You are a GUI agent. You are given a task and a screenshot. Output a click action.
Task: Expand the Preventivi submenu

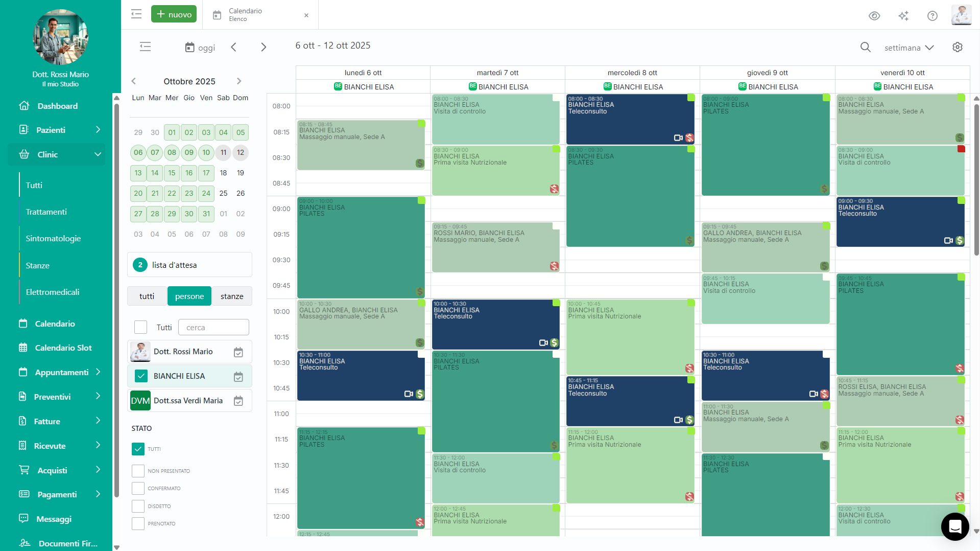98,397
